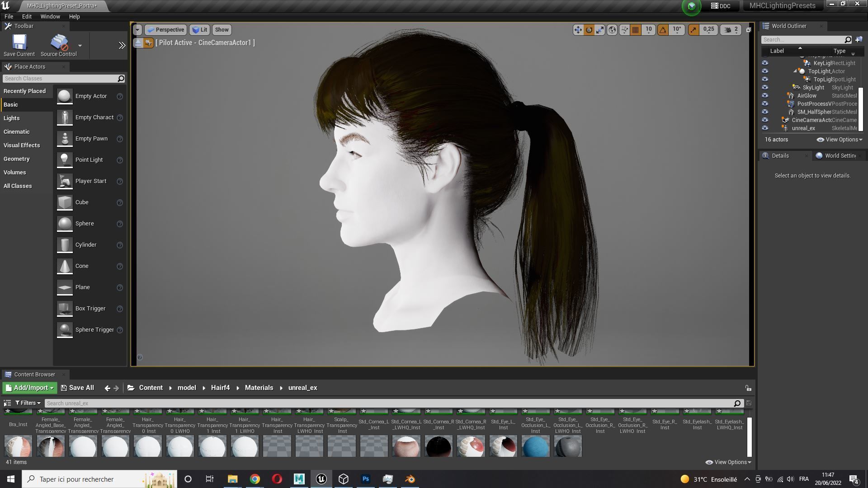Hide SkyLight using its eye icon
This screenshot has height=488, width=868.
tap(765, 88)
